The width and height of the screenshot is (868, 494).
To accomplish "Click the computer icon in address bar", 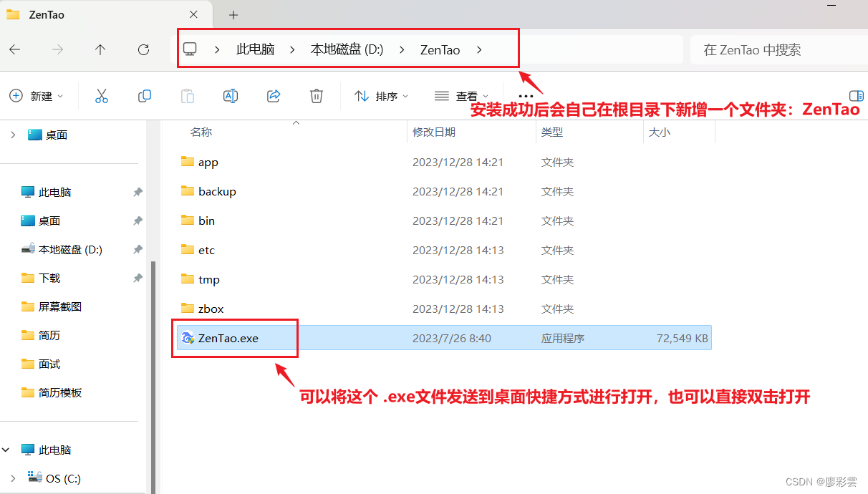I will click(x=190, y=49).
